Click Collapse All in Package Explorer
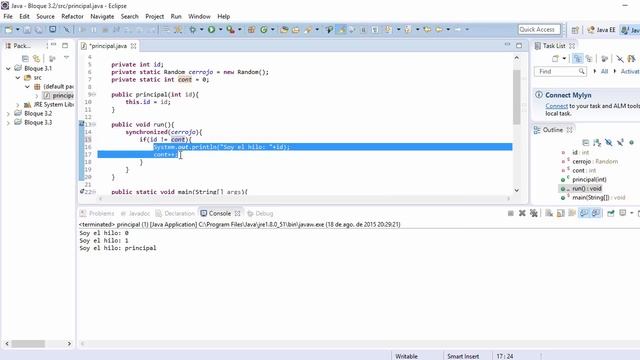 (25, 59)
